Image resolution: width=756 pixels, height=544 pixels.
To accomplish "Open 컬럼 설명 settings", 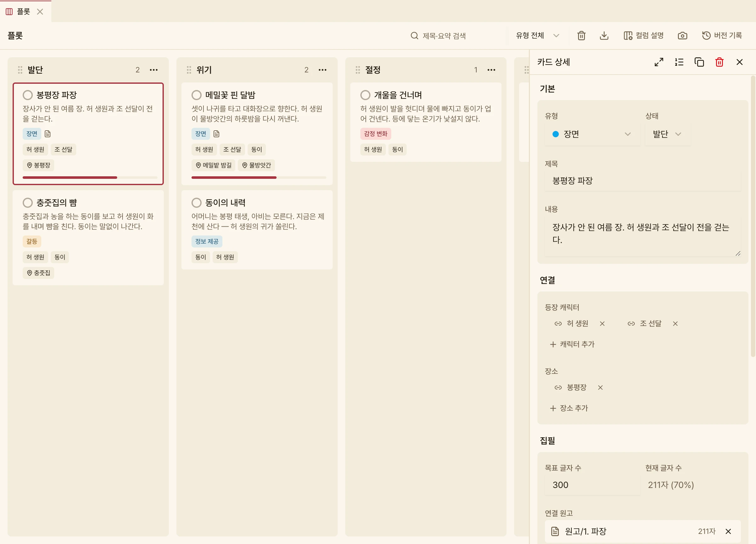I will pos(644,36).
